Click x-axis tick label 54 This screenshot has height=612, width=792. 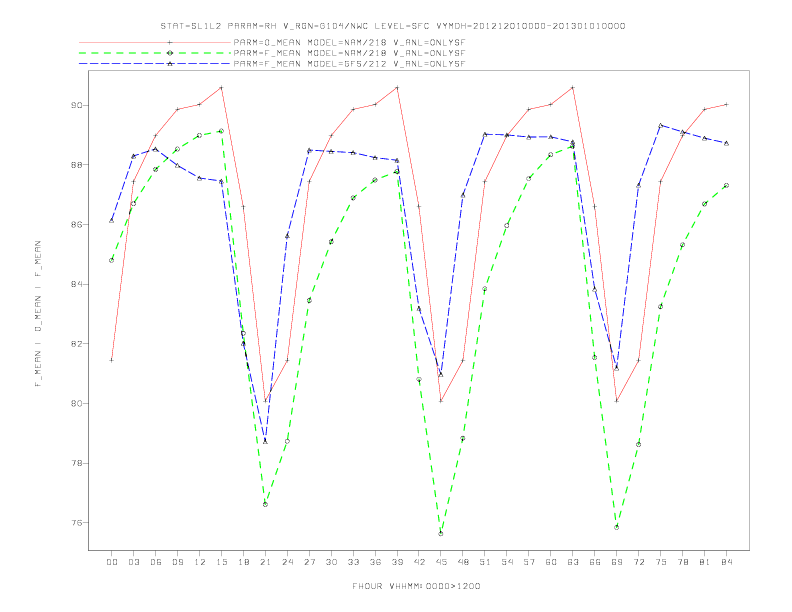(507, 562)
